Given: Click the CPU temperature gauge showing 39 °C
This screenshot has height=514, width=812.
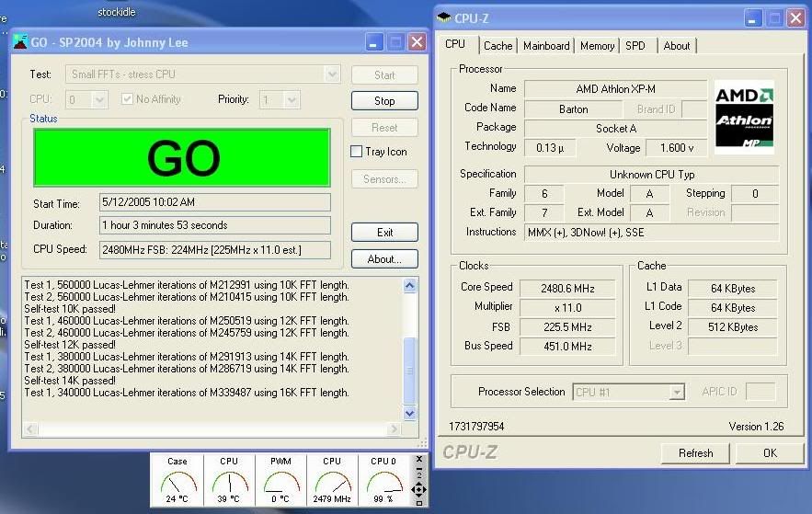Looking at the screenshot, I should 228,480.
